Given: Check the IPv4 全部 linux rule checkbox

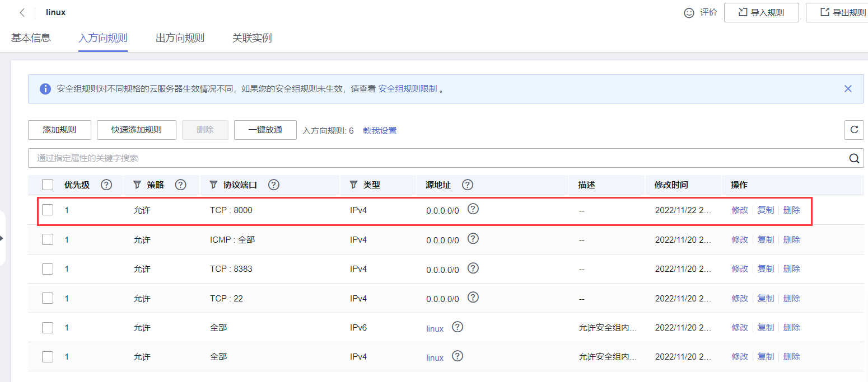Looking at the screenshot, I should point(48,356).
